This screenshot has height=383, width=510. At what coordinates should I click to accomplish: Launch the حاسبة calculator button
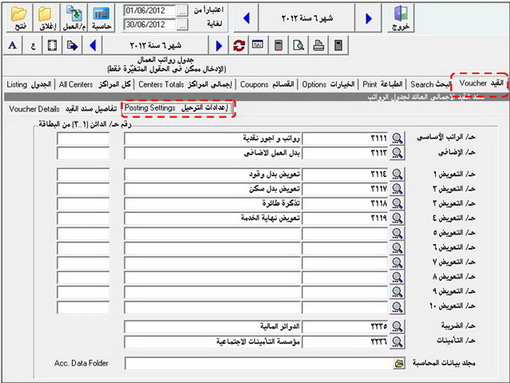101,18
